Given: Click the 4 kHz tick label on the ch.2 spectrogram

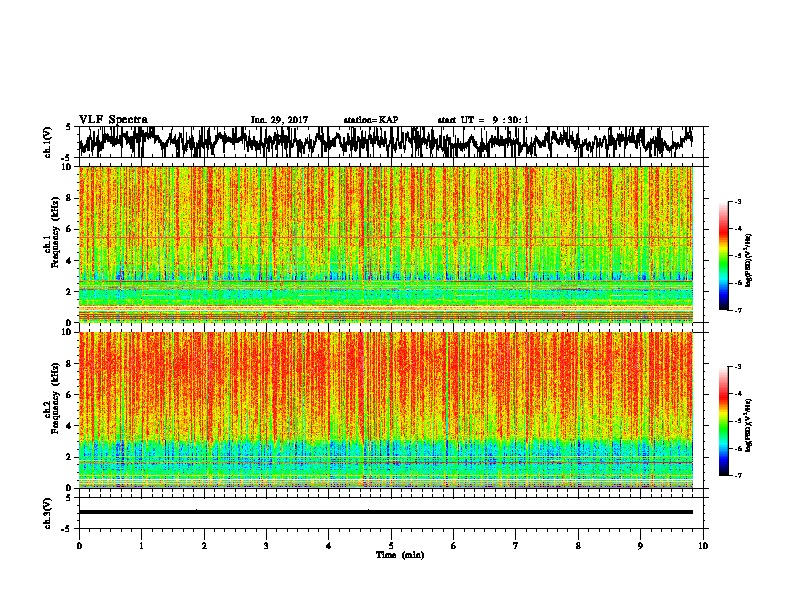Looking at the screenshot, I should click(x=69, y=426).
